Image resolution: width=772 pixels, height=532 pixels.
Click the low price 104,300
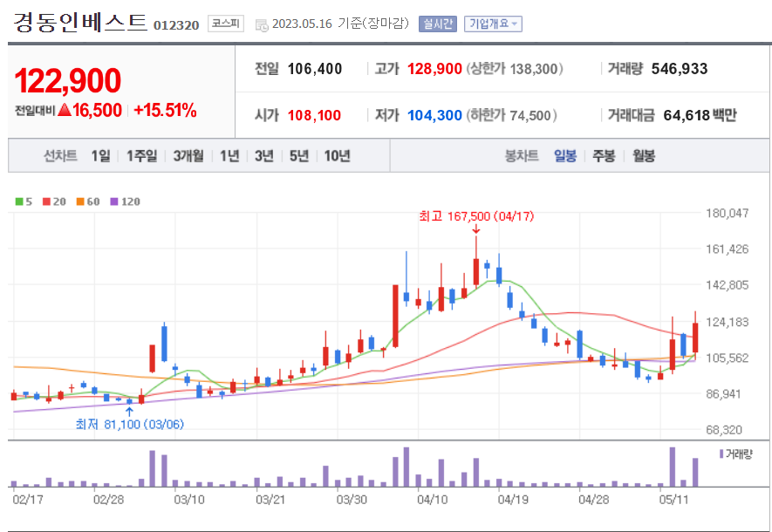point(434,115)
